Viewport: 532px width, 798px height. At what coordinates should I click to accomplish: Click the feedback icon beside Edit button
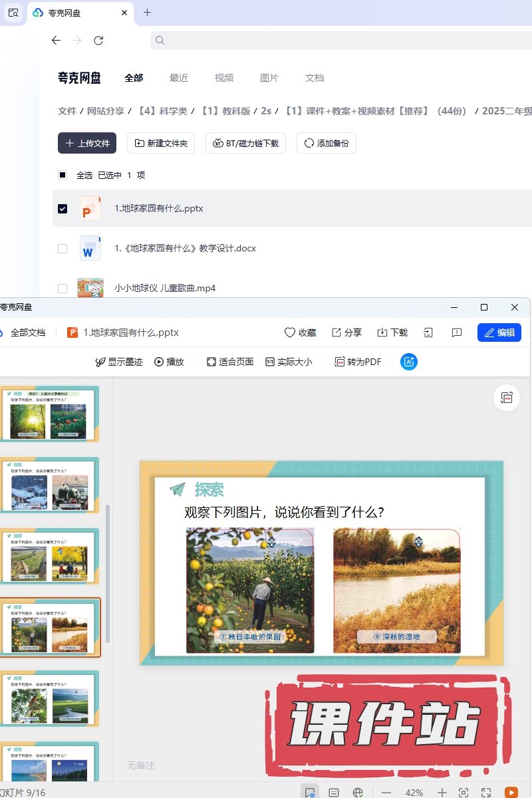[x=457, y=332]
